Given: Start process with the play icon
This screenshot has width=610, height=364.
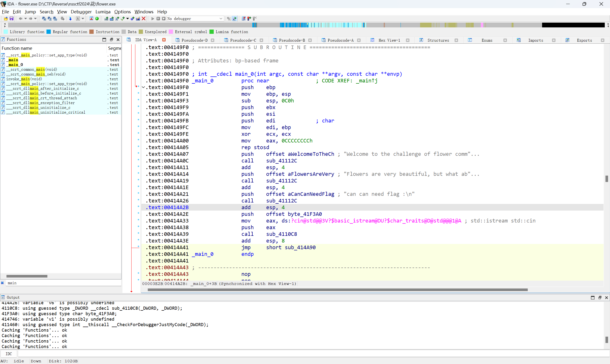Looking at the screenshot, I should (152, 19).
